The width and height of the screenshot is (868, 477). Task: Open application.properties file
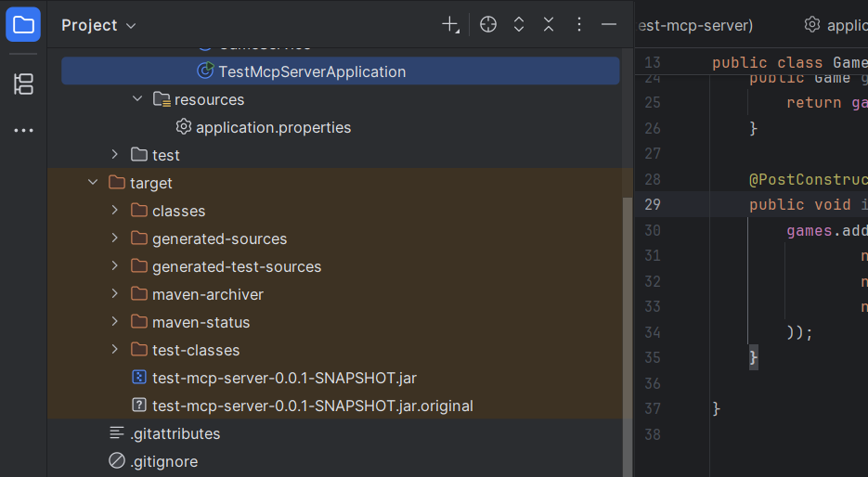[x=274, y=128]
